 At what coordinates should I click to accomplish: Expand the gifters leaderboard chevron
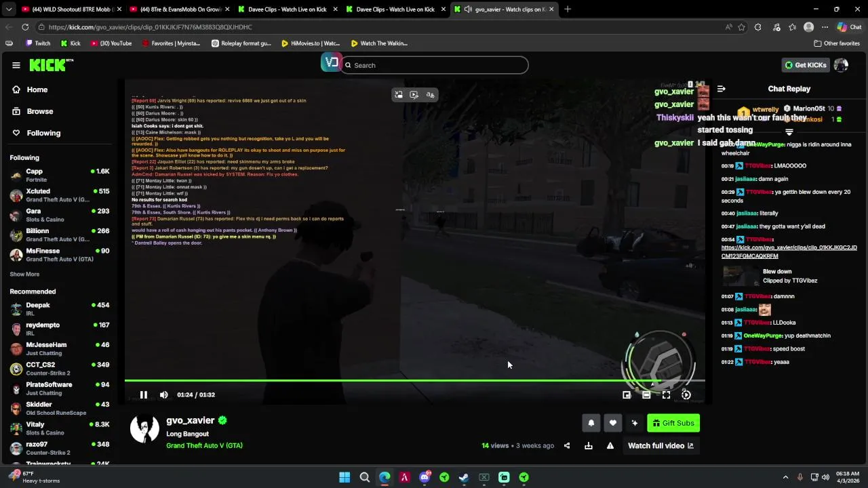point(789,132)
